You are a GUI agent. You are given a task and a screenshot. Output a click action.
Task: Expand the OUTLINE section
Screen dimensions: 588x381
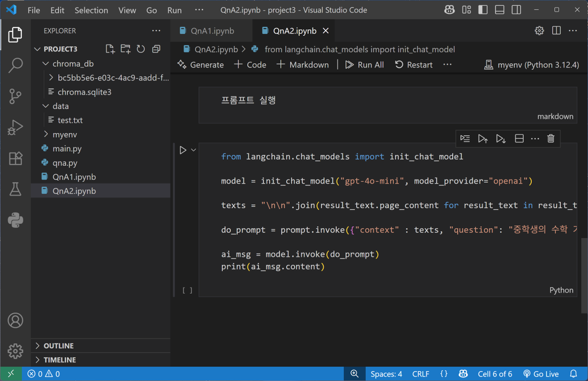pyautogui.click(x=100, y=346)
